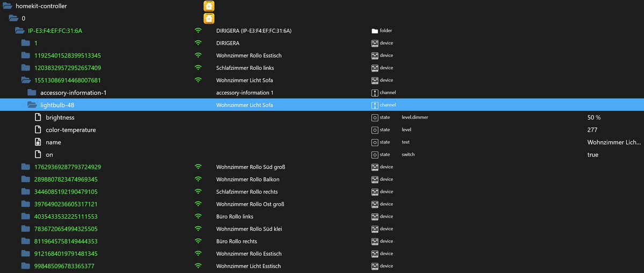Select device ID 4035433532225111553
Screen dimensions: 644x273
pyautogui.click(x=65, y=217)
